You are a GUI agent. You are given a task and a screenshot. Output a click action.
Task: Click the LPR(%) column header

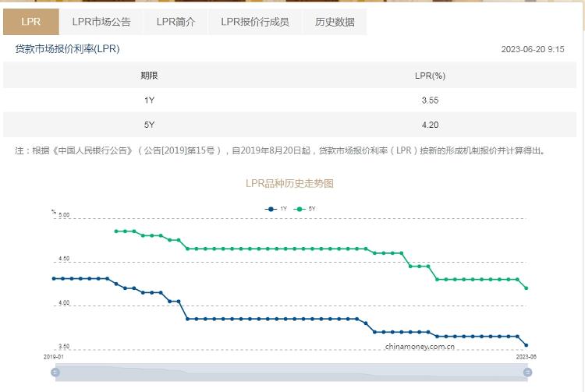430,76
